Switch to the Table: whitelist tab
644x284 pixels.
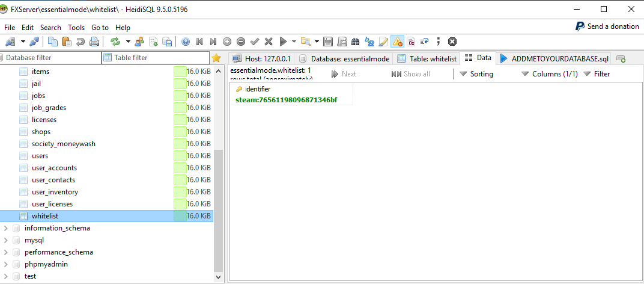point(427,58)
